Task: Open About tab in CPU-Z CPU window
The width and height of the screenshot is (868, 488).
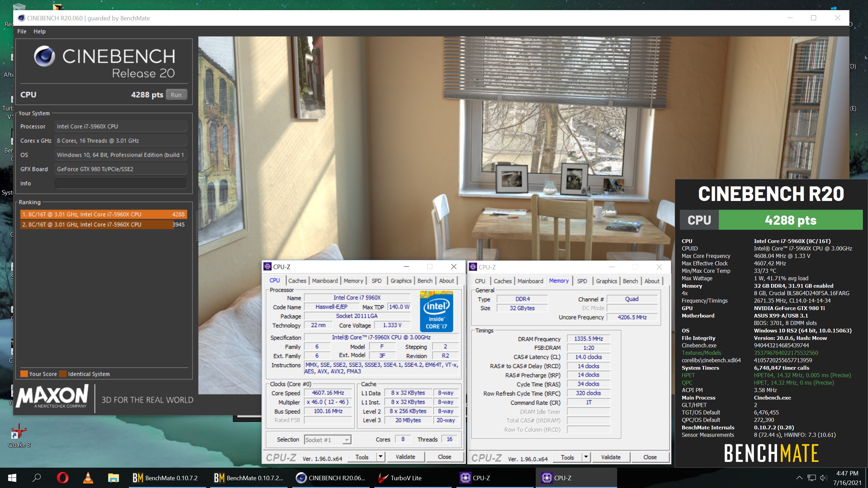Action: point(447,281)
